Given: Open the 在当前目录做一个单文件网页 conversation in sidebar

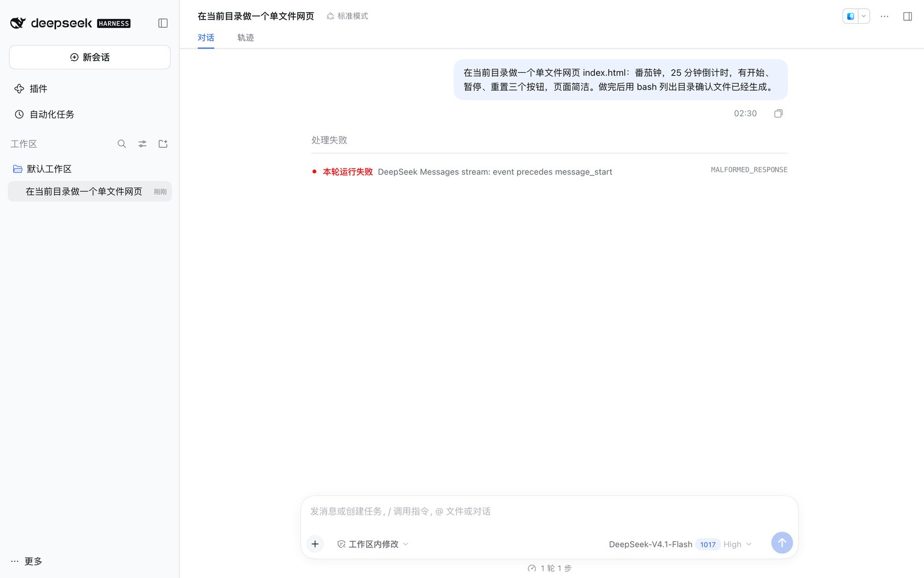Looking at the screenshot, I should (90, 191).
